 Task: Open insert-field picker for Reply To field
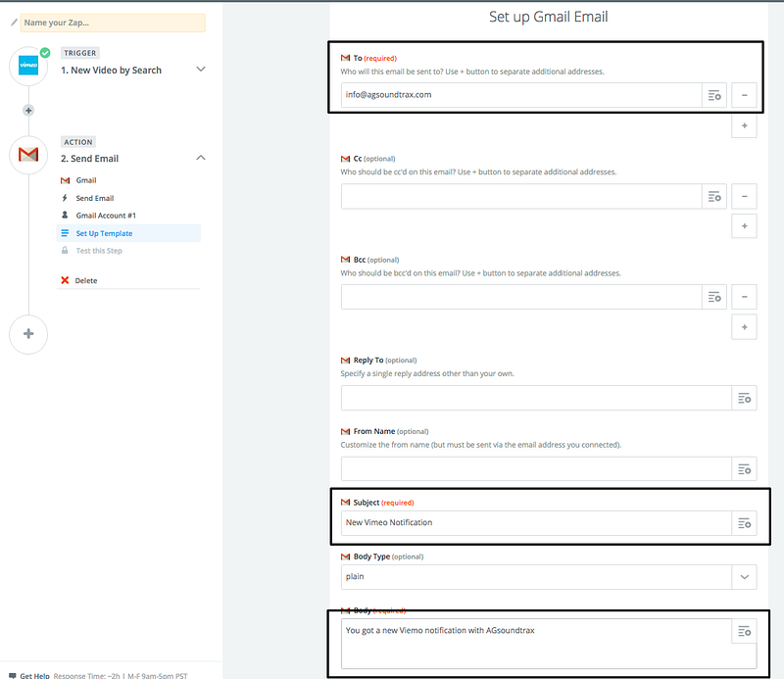coord(744,398)
